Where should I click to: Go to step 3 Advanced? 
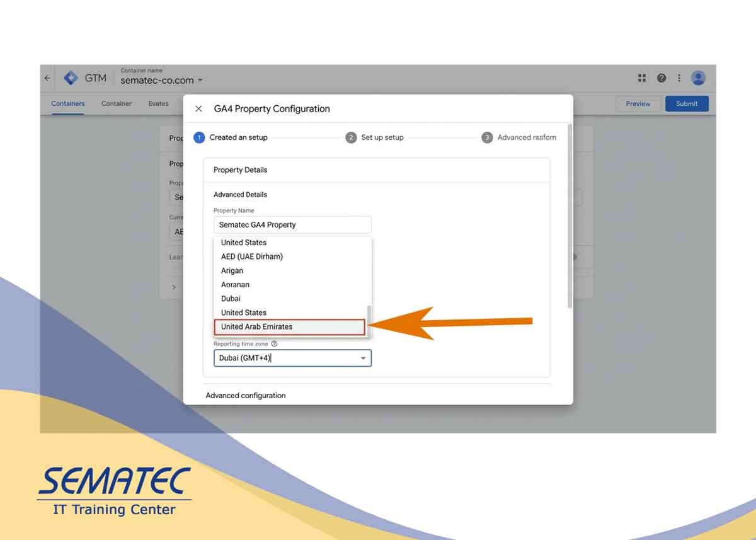click(x=520, y=137)
